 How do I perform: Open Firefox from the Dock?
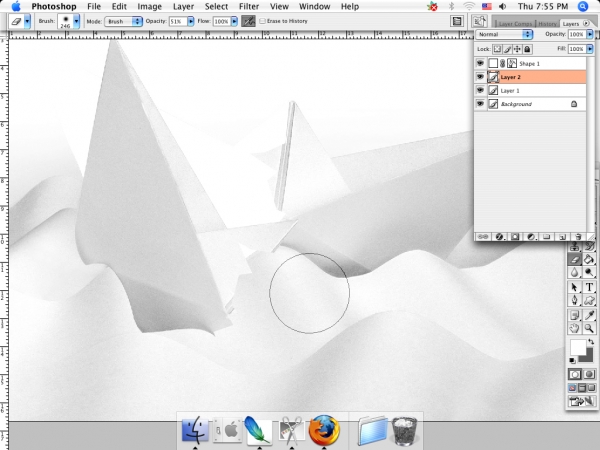pyautogui.click(x=324, y=430)
